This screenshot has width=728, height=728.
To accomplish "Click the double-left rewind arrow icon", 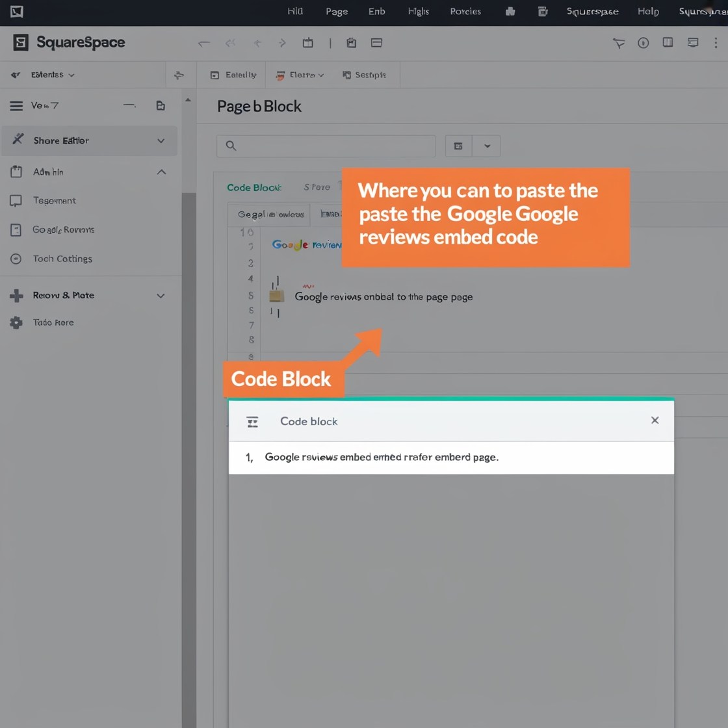I will click(x=230, y=43).
